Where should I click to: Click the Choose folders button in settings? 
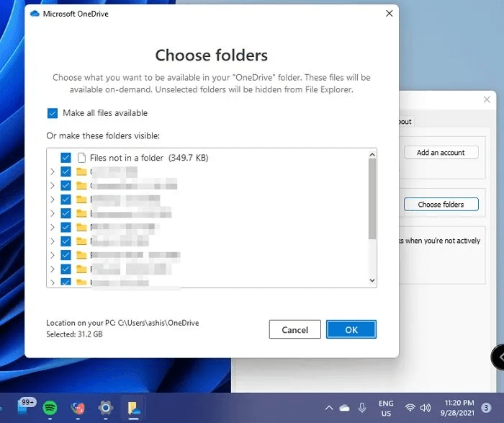click(x=441, y=205)
